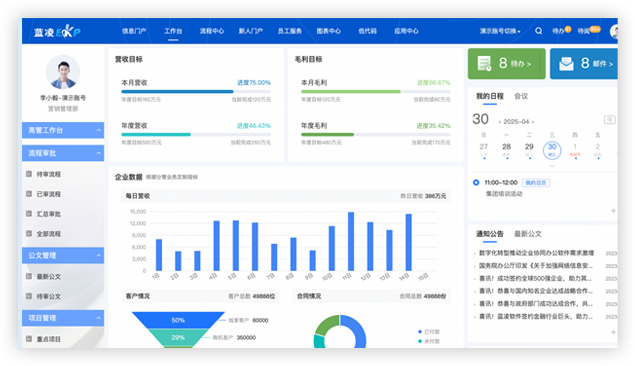This screenshot has height=366, width=635.
Task: Switch to the 流程中心 top menu
Action: point(211,31)
